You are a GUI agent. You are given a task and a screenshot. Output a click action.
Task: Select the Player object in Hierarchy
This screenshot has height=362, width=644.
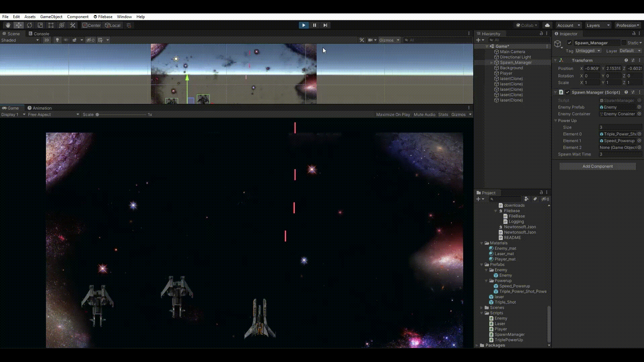point(506,73)
